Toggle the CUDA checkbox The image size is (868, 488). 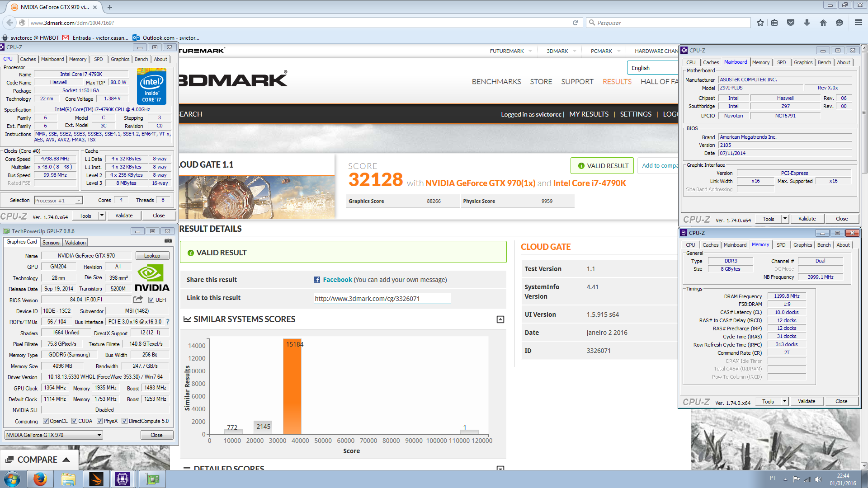74,421
